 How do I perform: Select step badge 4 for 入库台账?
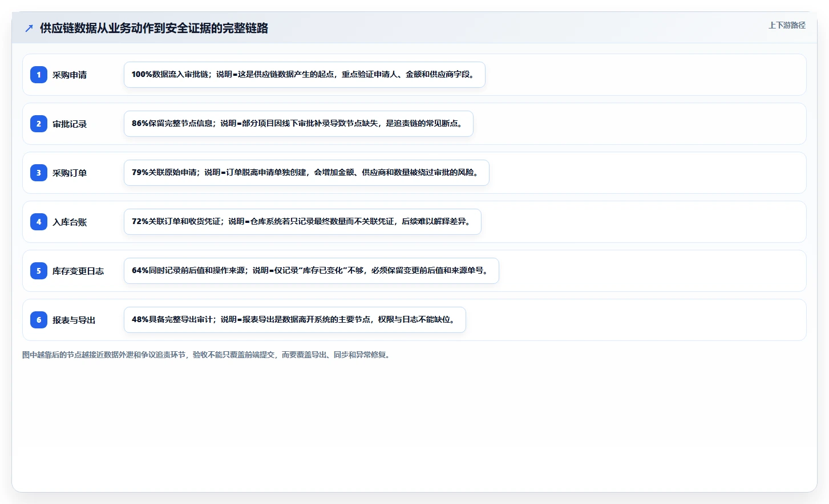(39, 222)
